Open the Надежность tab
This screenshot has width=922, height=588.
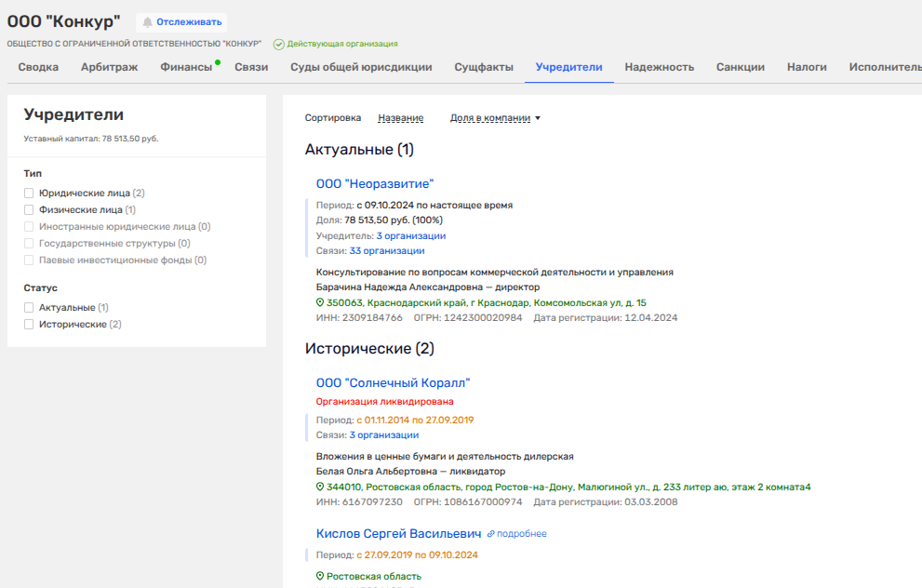pos(659,67)
